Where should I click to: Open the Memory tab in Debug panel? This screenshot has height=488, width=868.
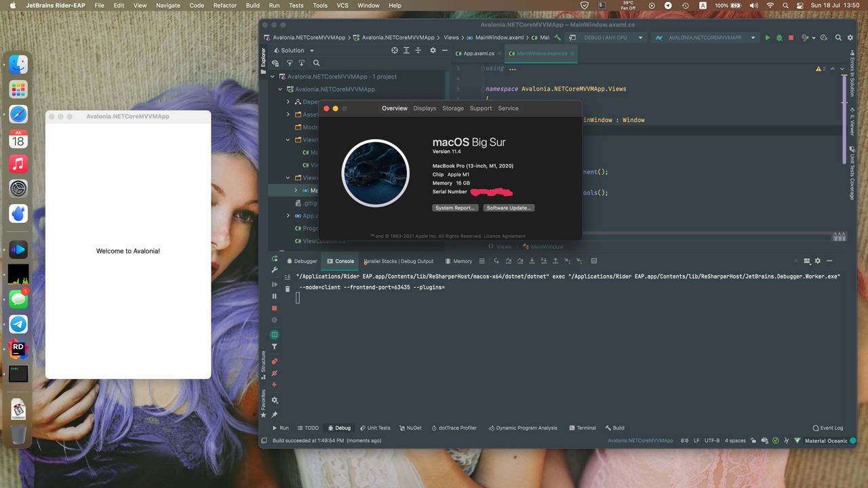click(x=458, y=261)
